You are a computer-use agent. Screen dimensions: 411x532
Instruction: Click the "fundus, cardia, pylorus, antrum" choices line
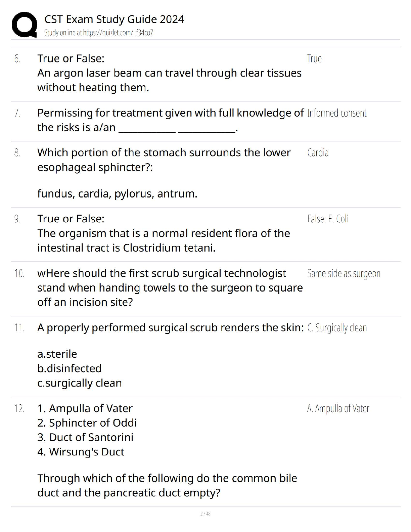[x=117, y=194]
